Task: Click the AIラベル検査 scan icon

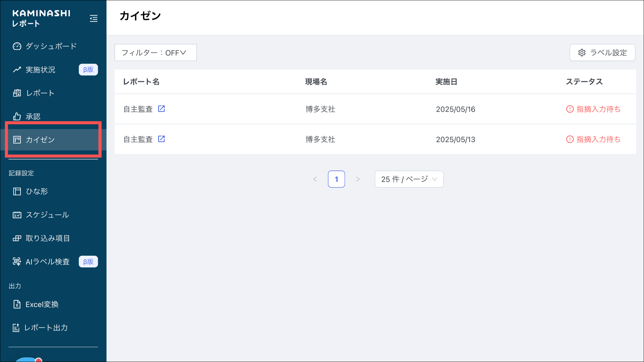Action: [x=17, y=261]
